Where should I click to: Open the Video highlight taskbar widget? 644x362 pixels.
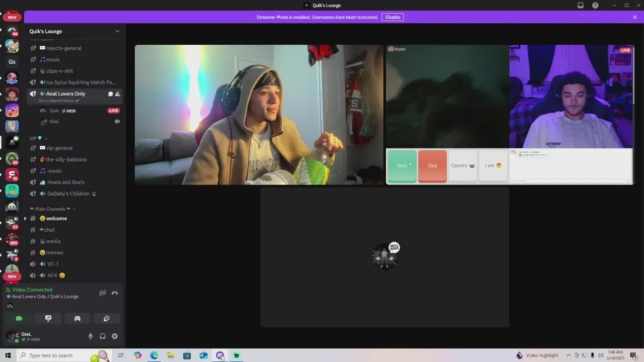[x=537, y=355]
